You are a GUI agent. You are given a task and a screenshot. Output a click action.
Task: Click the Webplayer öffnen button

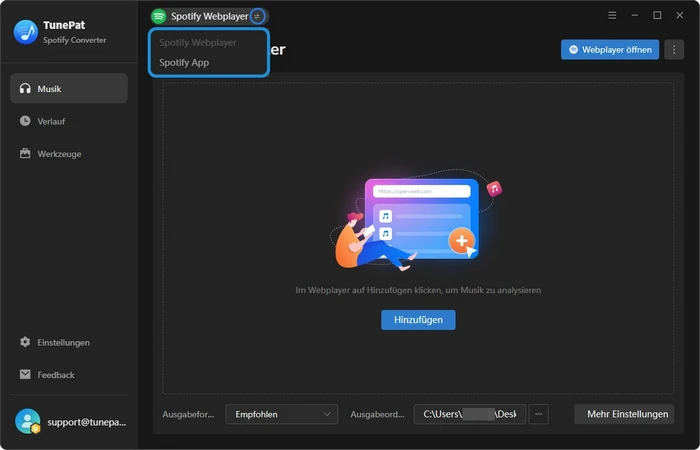click(x=610, y=50)
